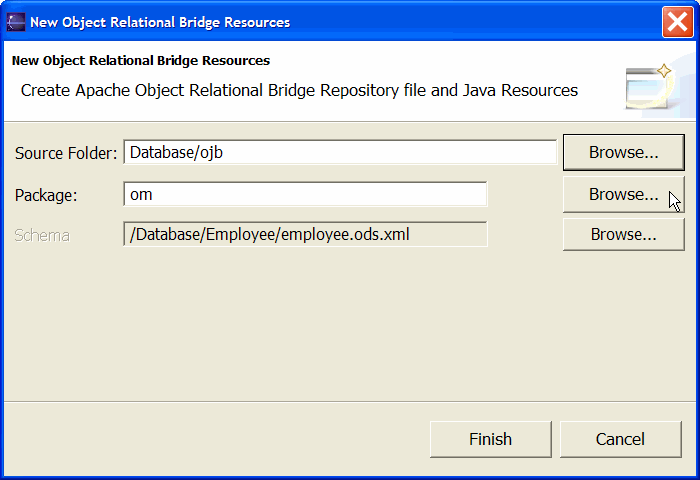
Task: Browse for the Schema file
Action: click(x=623, y=234)
